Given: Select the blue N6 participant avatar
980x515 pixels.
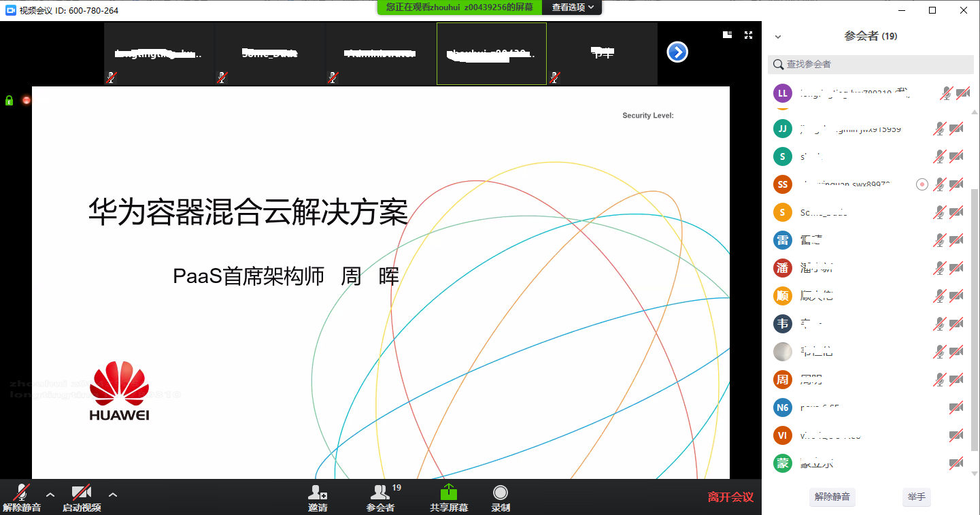Looking at the screenshot, I should tap(783, 408).
